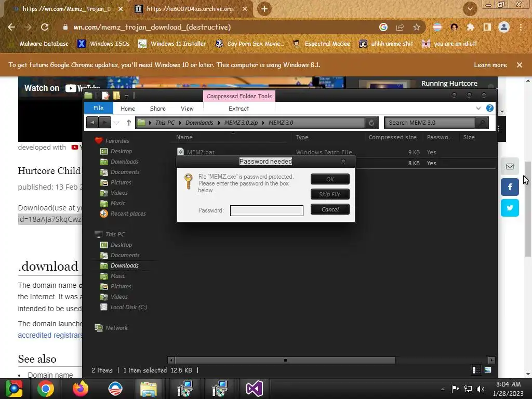Image resolution: width=532 pixels, height=399 pixels.
Task: Open the Home ribbon tab
Action: (128, 109)
